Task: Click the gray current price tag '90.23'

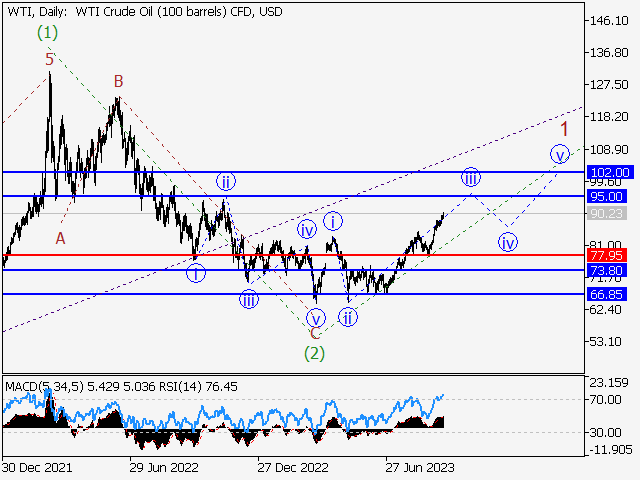Action: [607, 213]
